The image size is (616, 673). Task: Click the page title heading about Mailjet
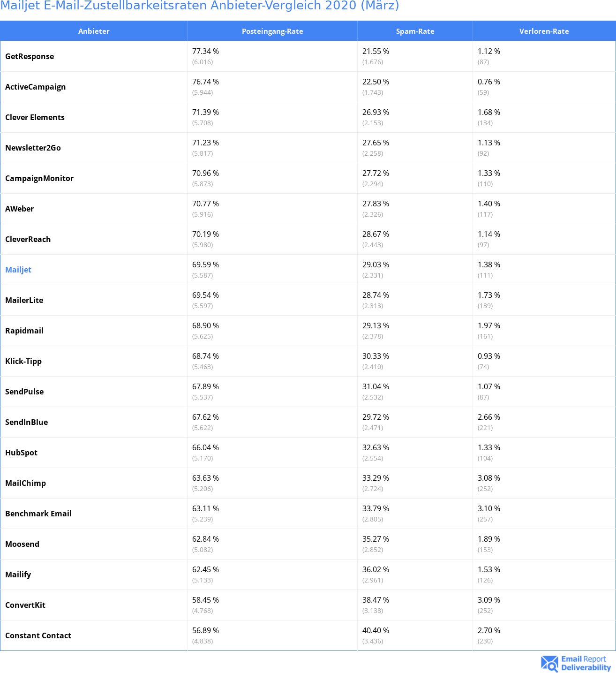[200, 6]
